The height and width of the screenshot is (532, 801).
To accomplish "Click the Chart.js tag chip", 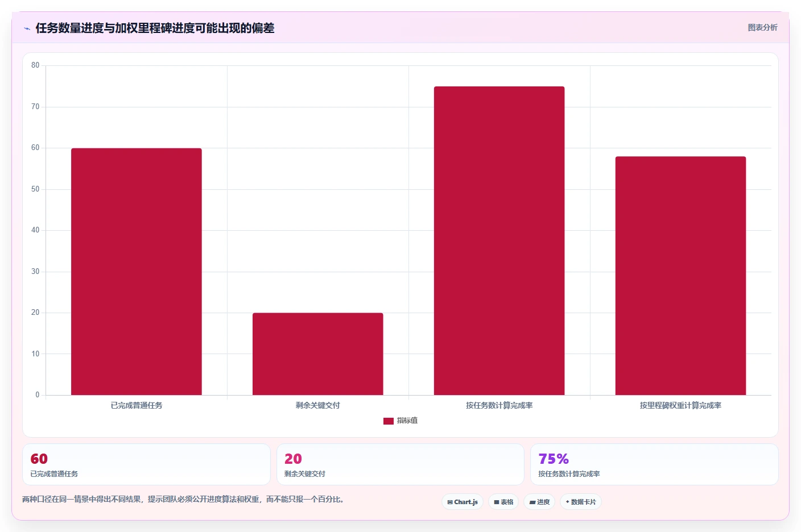I will [463, 502].
